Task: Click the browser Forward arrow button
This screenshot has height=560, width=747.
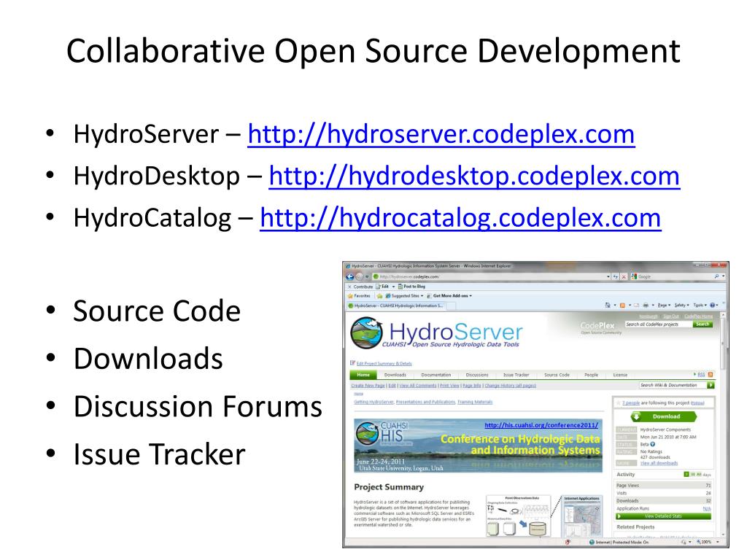Action: tap(359, 276)
